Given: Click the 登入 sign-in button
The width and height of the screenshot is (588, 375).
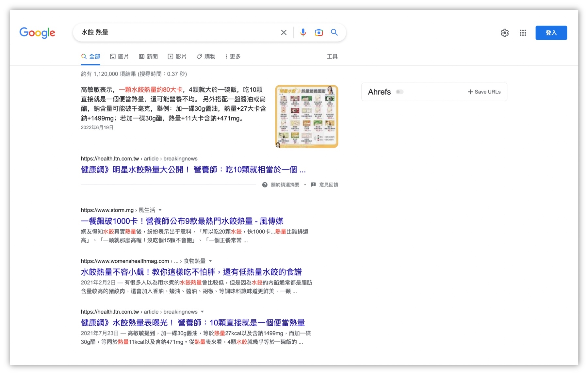Looking at the screenshot, I should (x=551, y=32).
